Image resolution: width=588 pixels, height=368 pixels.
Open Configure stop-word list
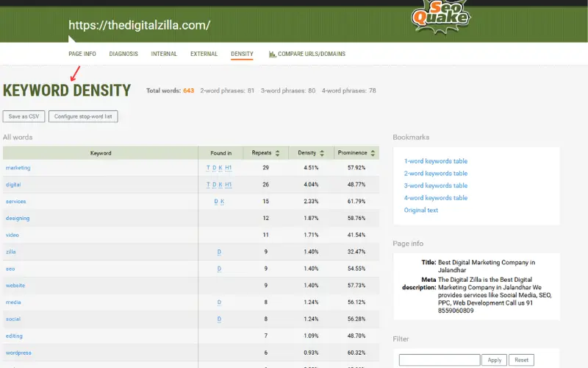83,116
